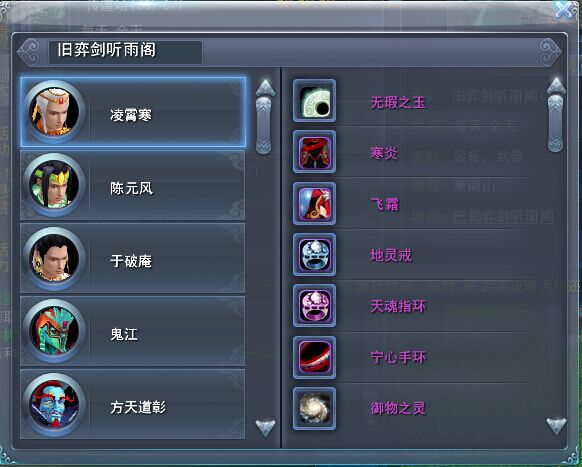Click the 旧弈剑听雨阁 title field
This screenshot has width=582, height=467.
125,52
